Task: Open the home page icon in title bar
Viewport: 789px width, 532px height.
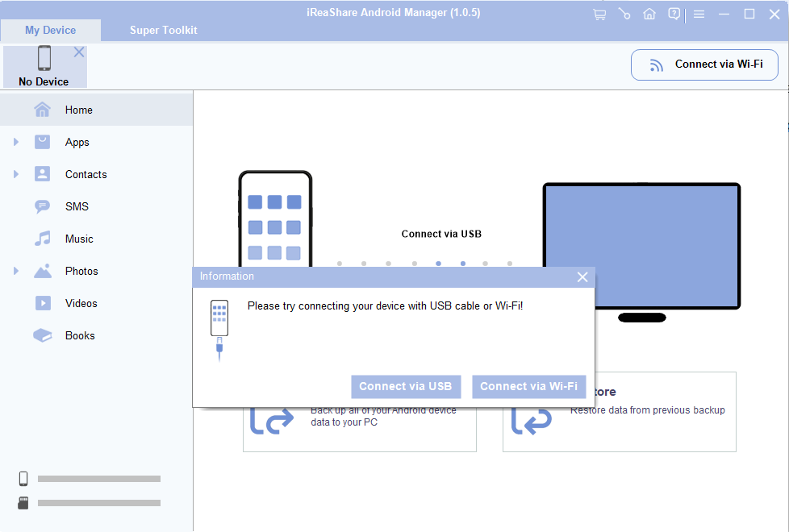Action: click(x=649, y=14)
